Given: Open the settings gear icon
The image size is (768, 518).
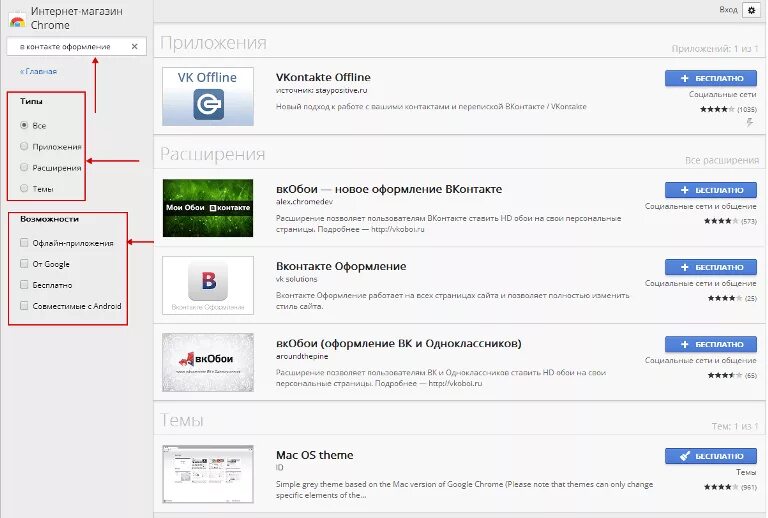Looking at the screenshot, I should click(x=751, y=10).
